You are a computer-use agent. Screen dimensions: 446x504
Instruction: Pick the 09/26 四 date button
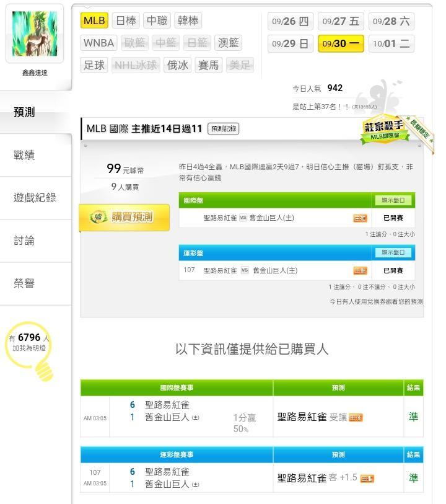pyautogui.click(x=291, y=21)
